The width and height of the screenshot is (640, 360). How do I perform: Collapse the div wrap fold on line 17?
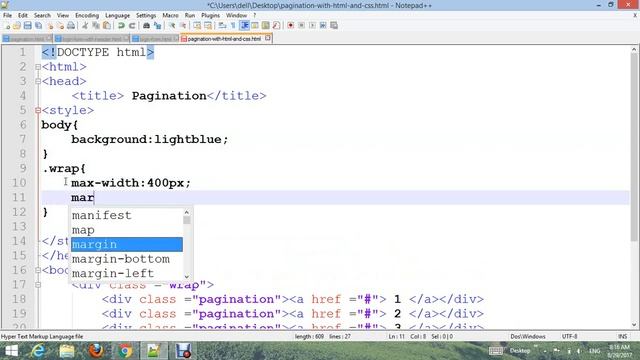[x=38, y=284]
